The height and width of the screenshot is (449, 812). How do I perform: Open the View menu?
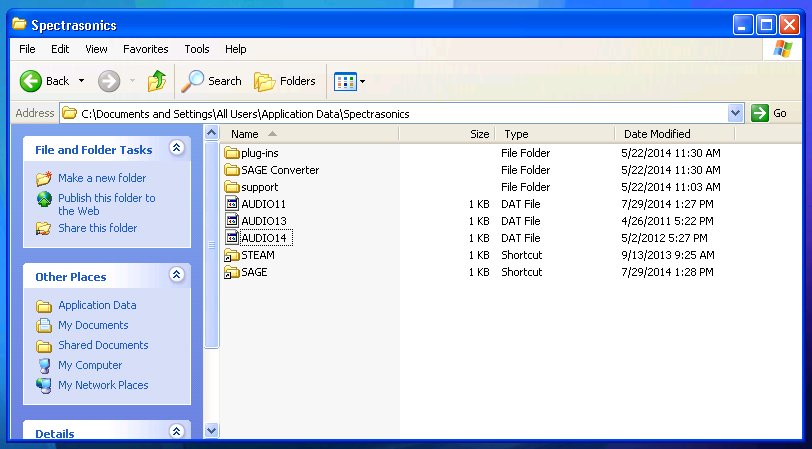(96, 49)
